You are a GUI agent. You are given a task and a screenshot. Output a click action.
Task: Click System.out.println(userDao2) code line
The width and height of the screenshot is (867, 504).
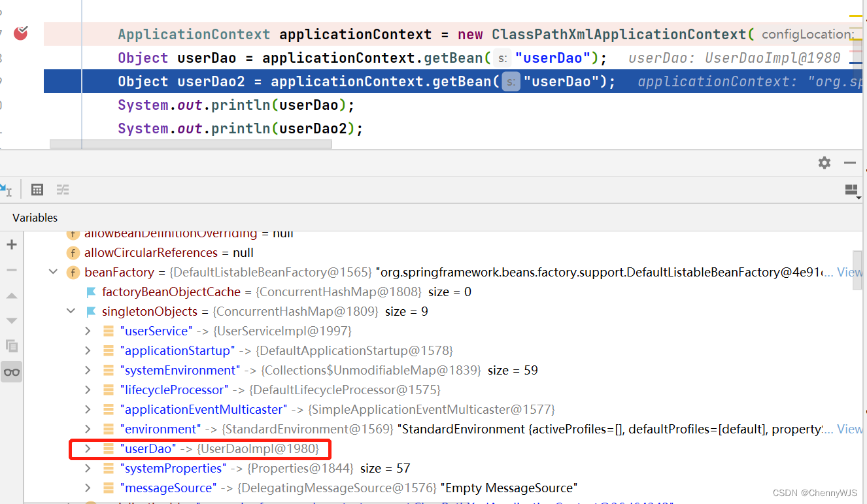click(x=240, y=128)
